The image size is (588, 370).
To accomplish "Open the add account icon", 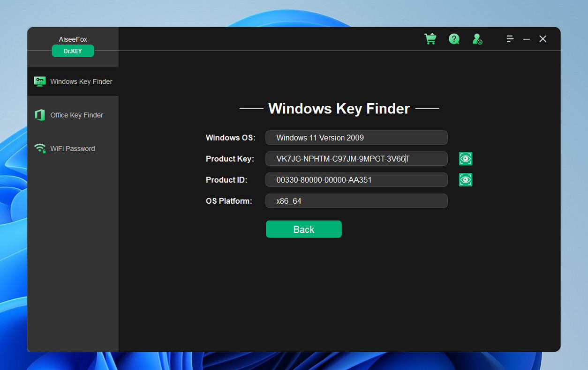I will [477, 39].
